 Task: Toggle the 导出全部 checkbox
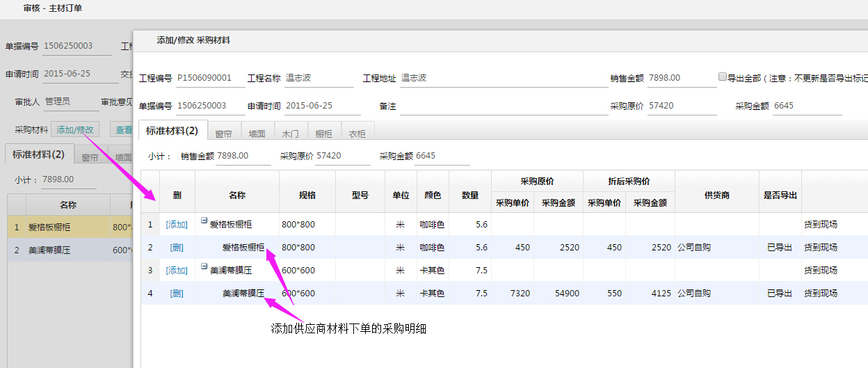point(723,77)
